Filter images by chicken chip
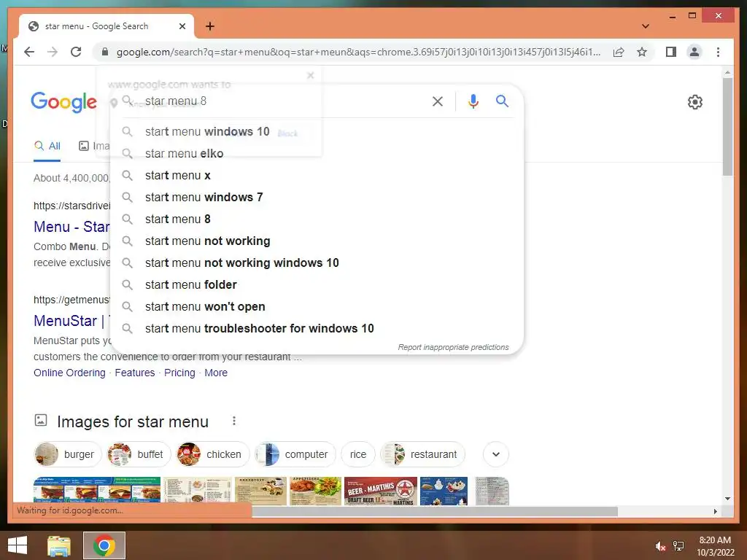The width and height of the screenshot is (747, 560). 212,454
